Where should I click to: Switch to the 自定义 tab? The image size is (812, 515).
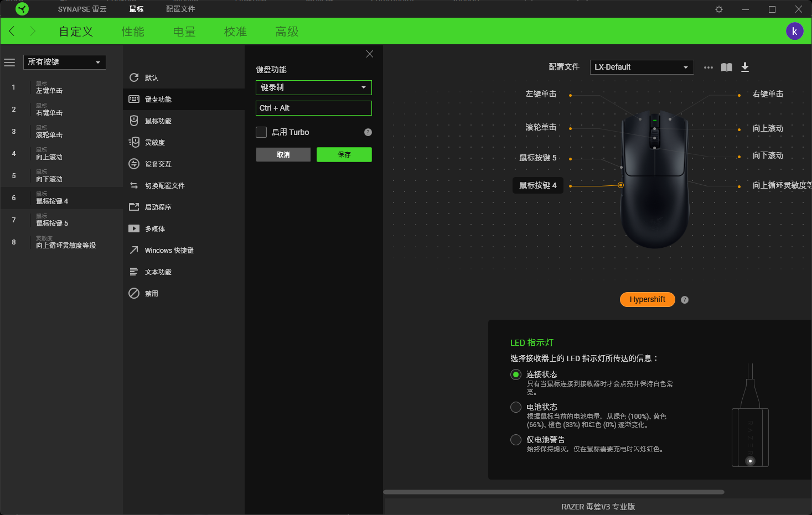(x=76, y=32)
